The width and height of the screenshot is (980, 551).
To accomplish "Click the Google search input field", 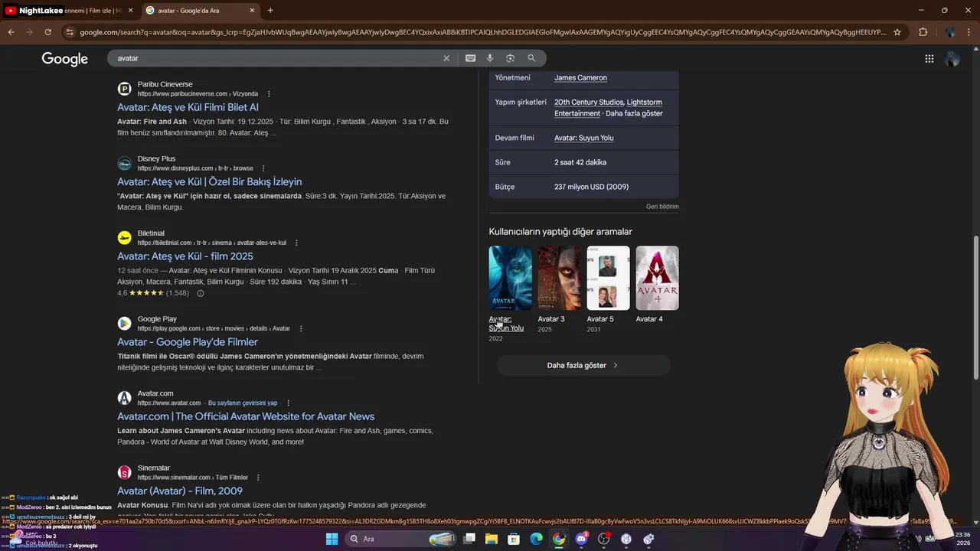I will [x=276, y=58].
